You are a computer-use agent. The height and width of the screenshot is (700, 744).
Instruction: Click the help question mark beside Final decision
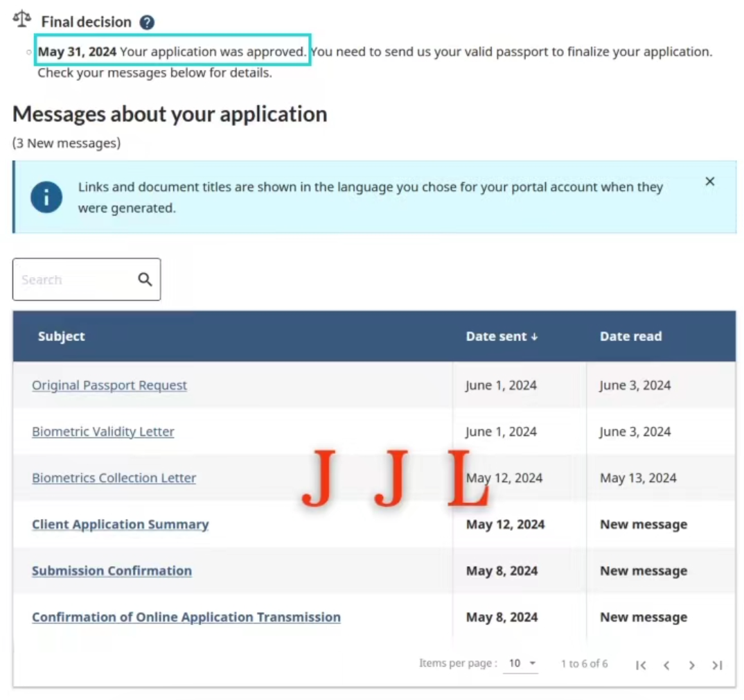point(147,22)
